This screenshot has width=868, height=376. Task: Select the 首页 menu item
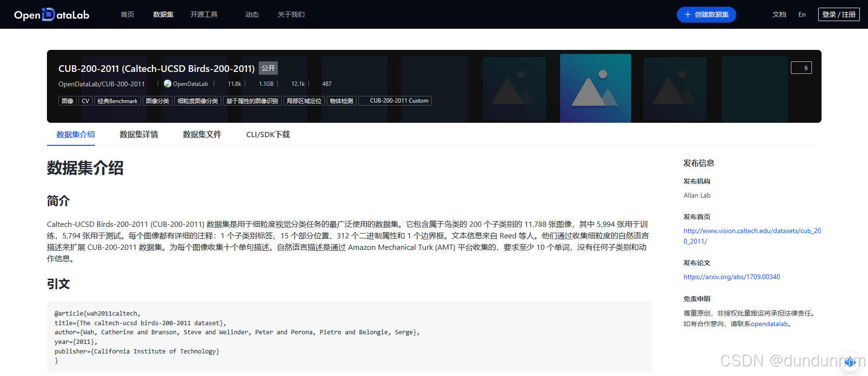[127, 14]
